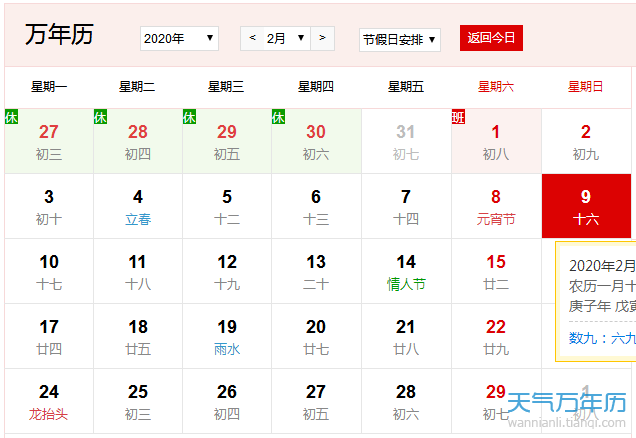Click the 万年历 title
The image size is (636, 438).
(x=59, y=34)
